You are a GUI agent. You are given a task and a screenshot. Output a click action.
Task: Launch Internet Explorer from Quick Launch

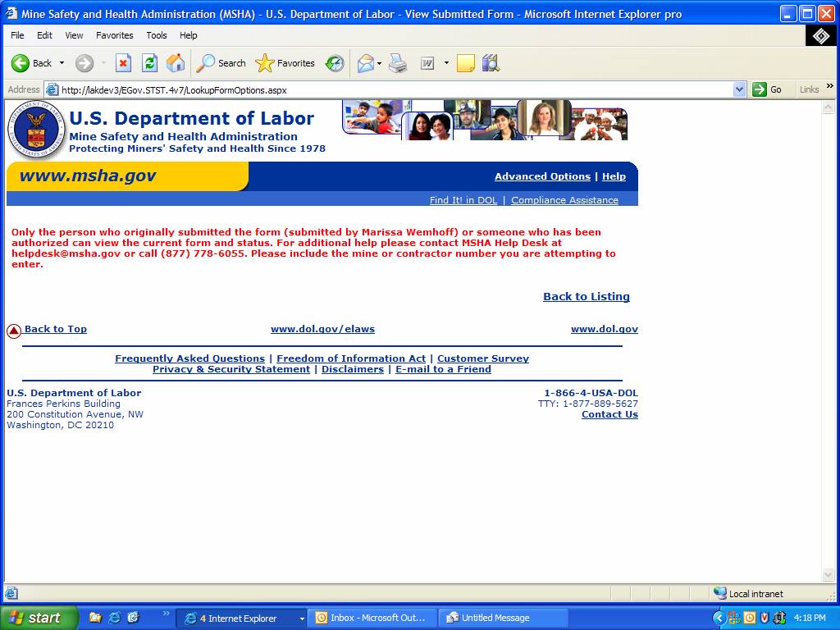point(114,618)
